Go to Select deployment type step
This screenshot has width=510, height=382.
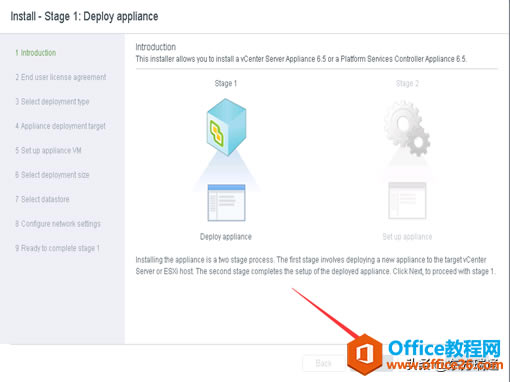click(x=52, y=102)
